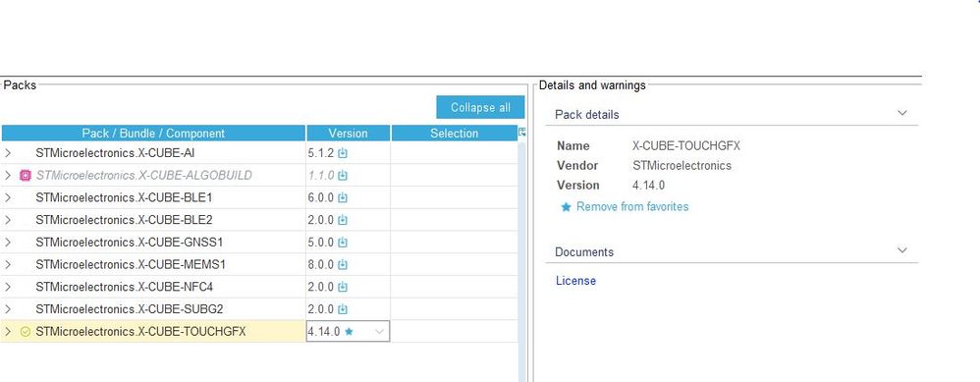Click the packs list vertical scrollbar
Viewport: 980px width, 382px height.
point(522,261)
